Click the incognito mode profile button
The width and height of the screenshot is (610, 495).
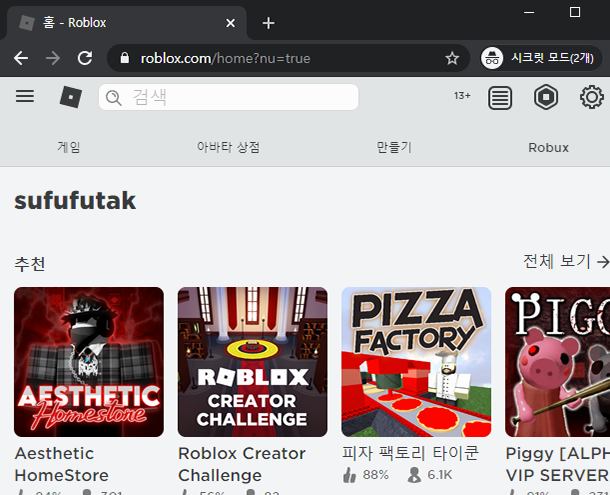540,58
